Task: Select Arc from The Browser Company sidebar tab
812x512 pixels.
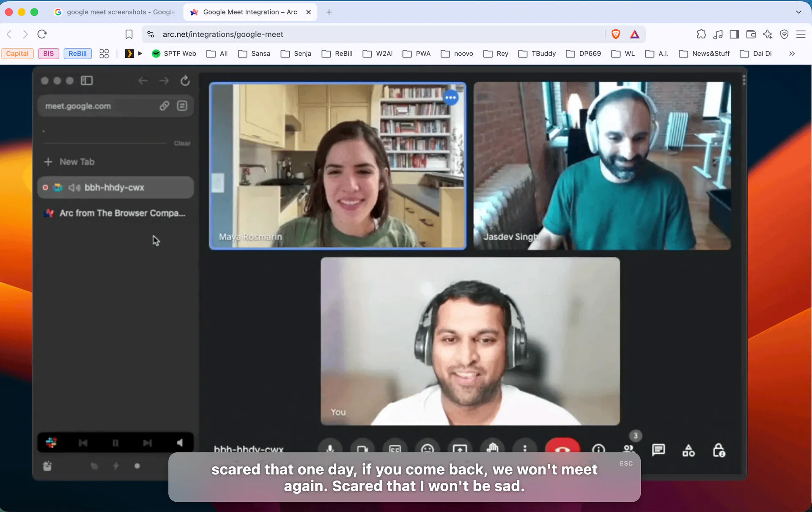Action: click(x=115, y=213)
